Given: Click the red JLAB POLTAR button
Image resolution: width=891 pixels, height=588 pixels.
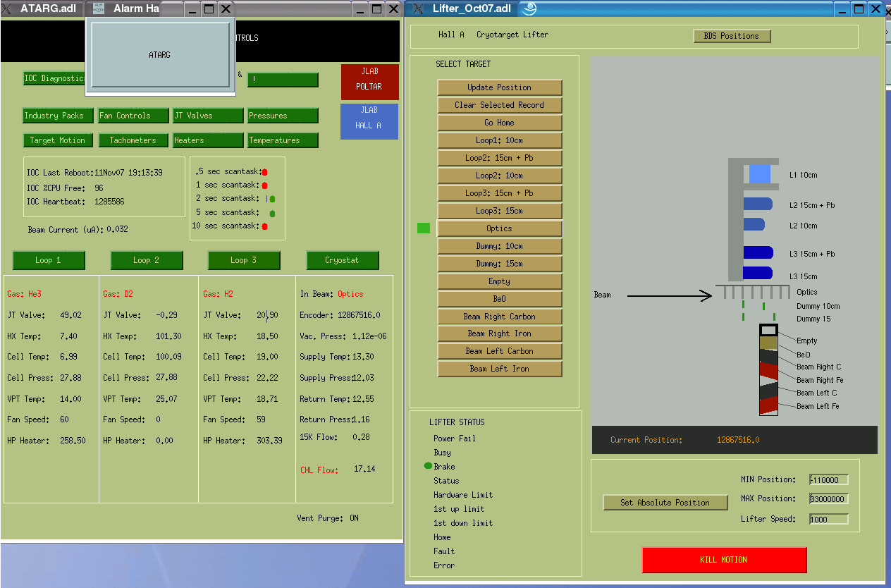Looking at the screenshot, I should [x=369, y=82].
